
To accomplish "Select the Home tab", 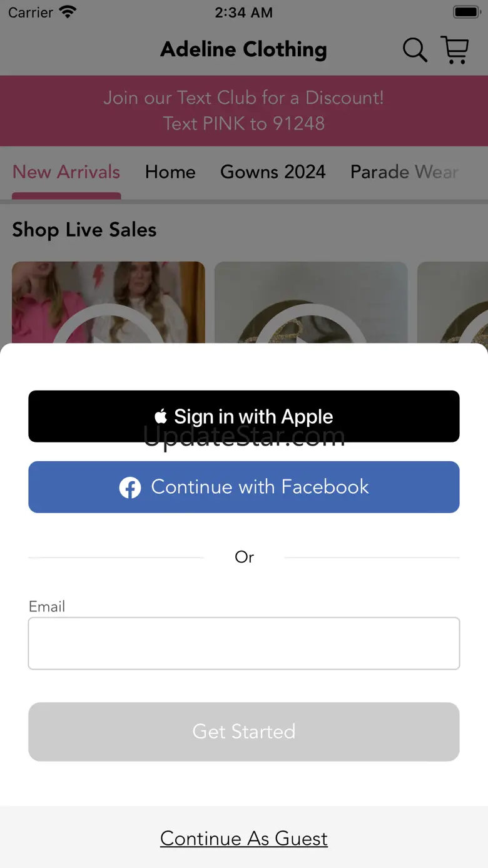I will (170, 172).
